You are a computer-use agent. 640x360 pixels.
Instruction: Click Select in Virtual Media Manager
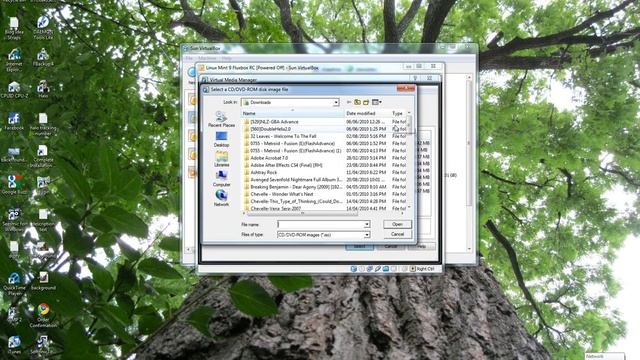pos(359,246)
